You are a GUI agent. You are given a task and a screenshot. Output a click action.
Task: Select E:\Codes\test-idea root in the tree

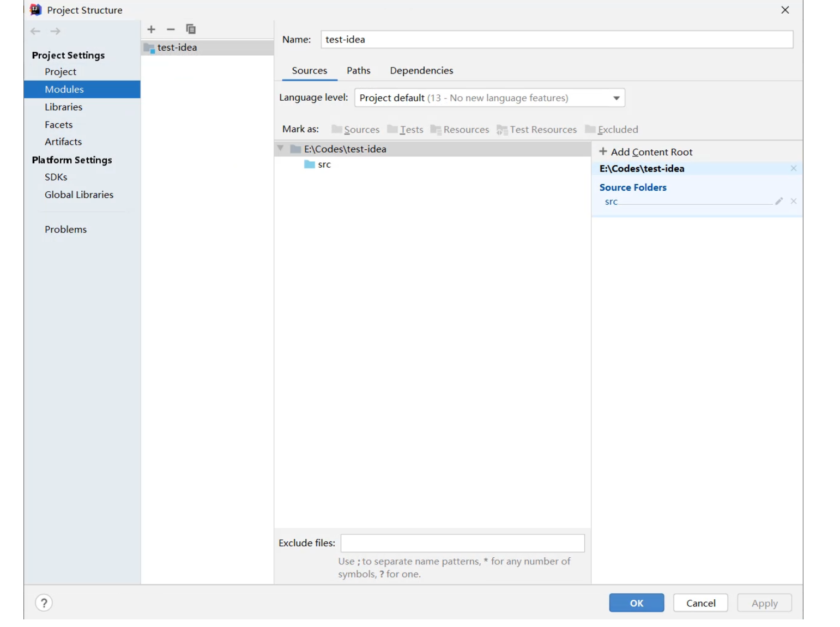pos(433,149)
